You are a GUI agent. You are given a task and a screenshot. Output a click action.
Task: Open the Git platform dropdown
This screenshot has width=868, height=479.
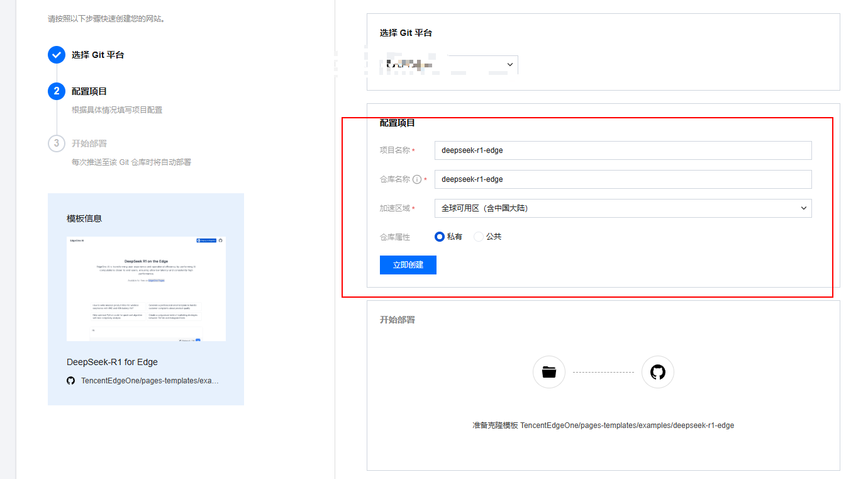(x=449, y=64)
